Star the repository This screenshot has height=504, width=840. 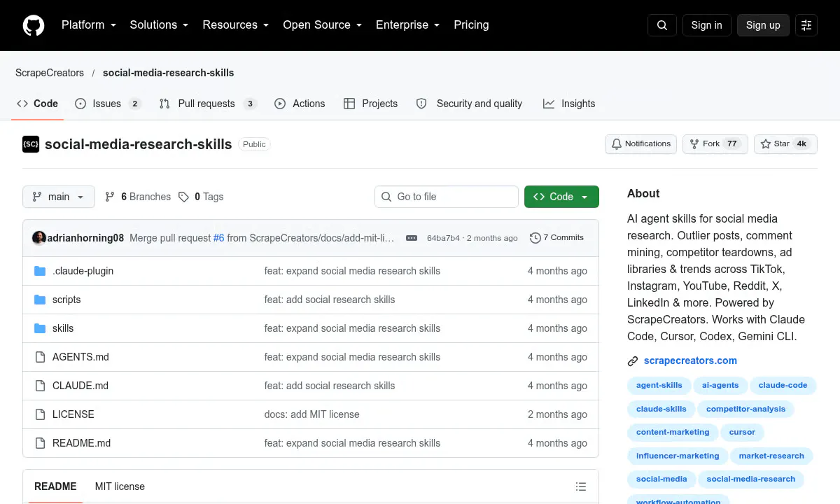[785, 144]
